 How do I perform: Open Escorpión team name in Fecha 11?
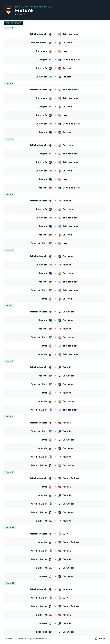click(x=42, y=632)
